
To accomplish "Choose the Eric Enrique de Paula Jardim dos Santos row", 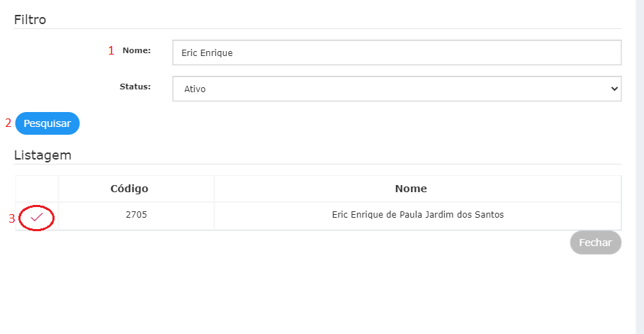I will click(318, 216).
